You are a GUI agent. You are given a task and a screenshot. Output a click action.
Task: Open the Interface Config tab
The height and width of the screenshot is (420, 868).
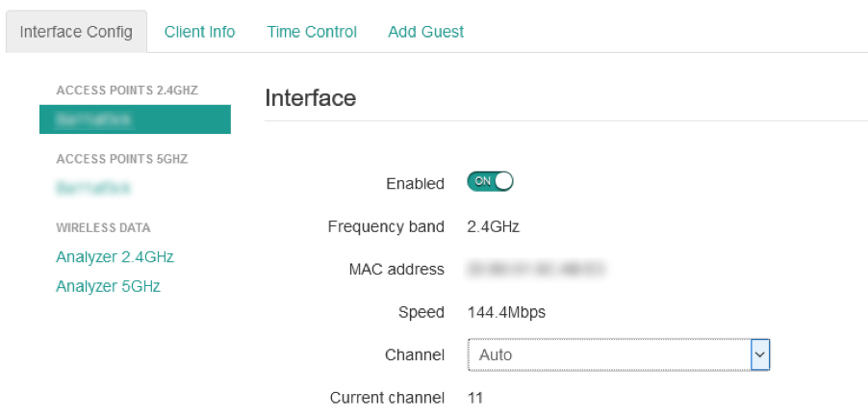[x=76, y=32]
